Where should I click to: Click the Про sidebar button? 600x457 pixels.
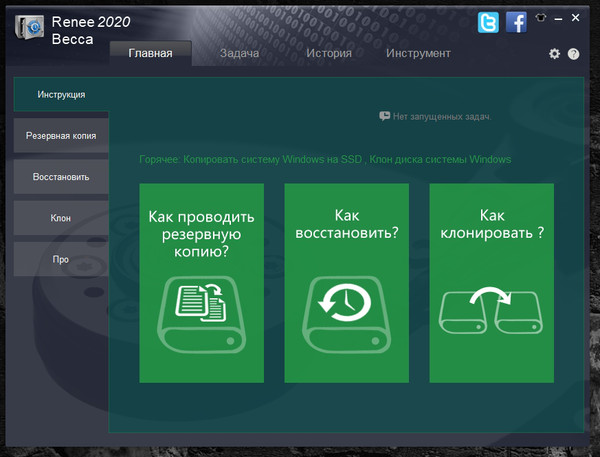(61, 259)
